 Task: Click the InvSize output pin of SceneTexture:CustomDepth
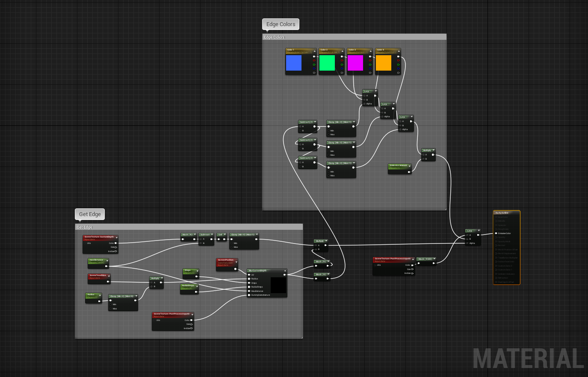click(115, 251)
